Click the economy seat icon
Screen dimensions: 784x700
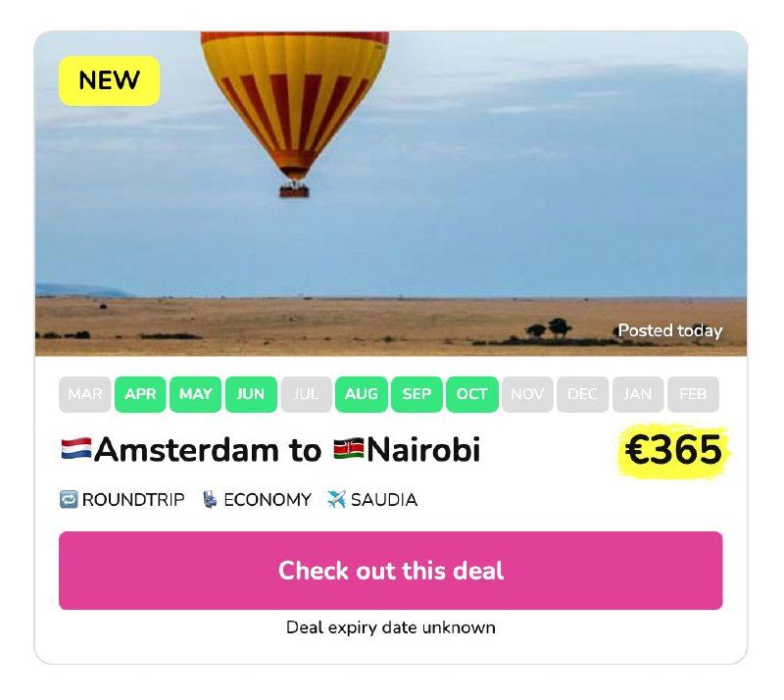[210, 499]
